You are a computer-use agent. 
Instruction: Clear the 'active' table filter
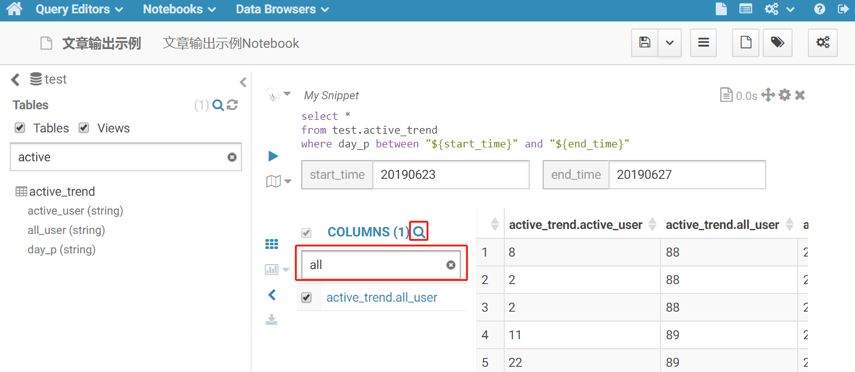click(x=232, y=157)
